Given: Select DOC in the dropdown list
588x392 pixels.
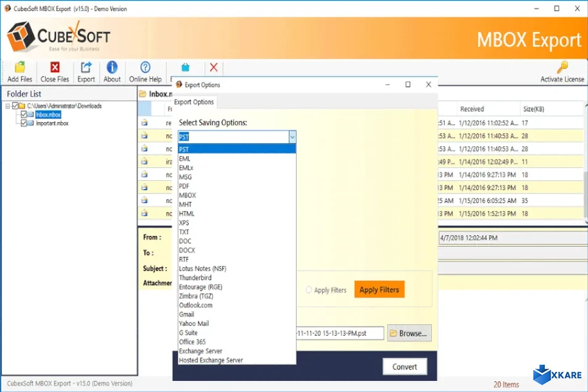Looking at the screenshot, I should [237, 241].
